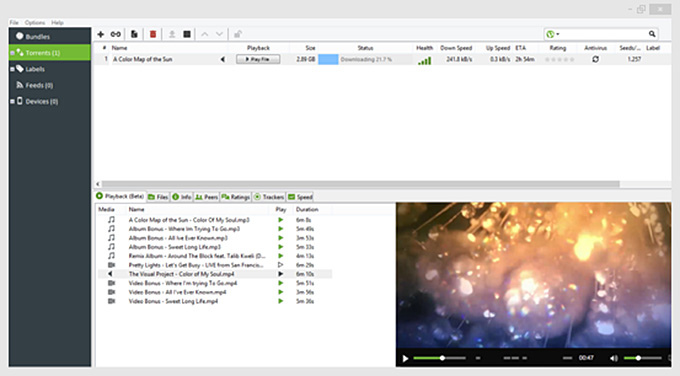
Task: Open the File menu
Action: (x=14, y=23)
